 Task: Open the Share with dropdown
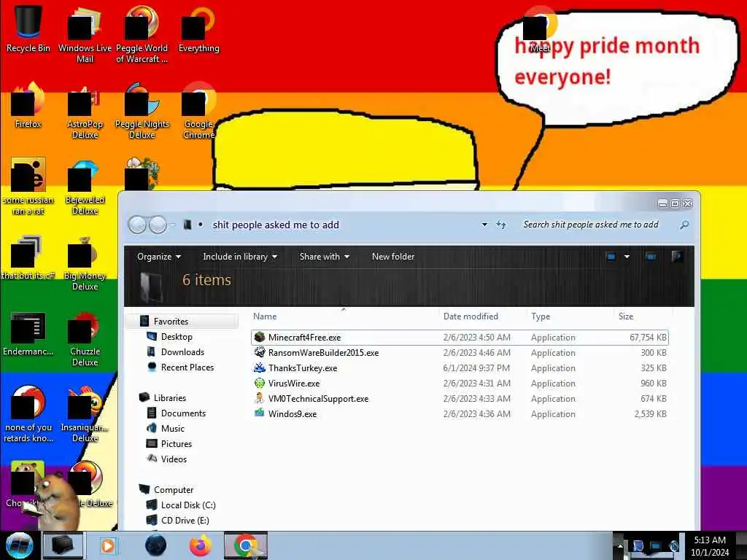tap(324, 257)
